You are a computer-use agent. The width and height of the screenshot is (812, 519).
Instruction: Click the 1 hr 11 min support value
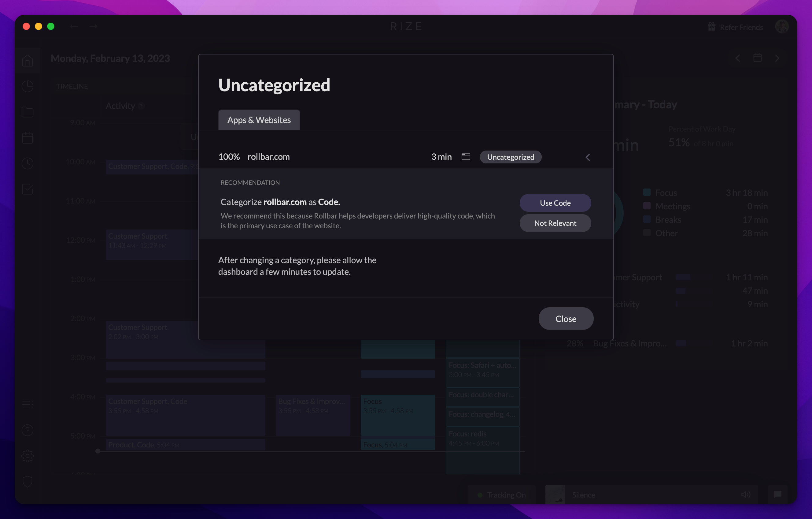tap(747, 277)
